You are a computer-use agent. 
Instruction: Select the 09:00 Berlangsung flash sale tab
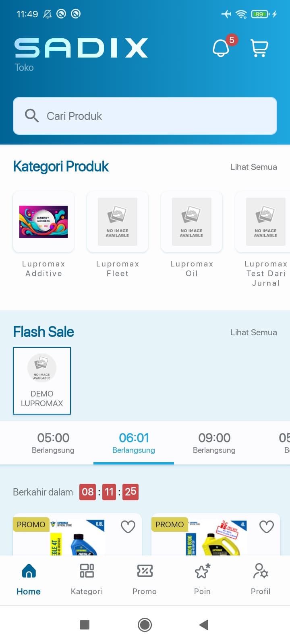pyautogui.click(x=214, y=443)
